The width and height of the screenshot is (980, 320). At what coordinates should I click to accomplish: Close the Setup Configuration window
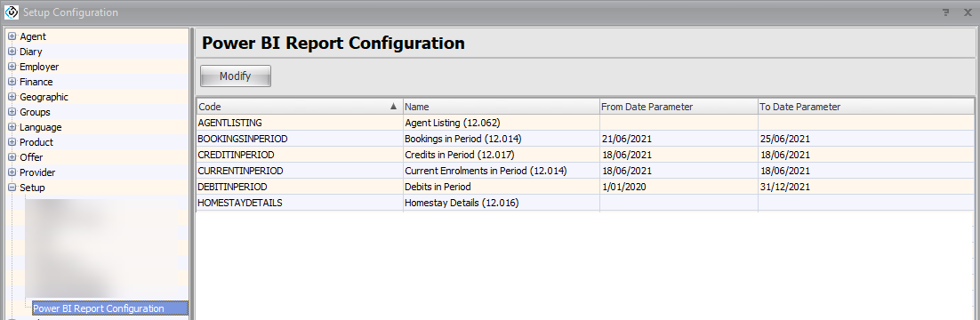tap(968, 12)
